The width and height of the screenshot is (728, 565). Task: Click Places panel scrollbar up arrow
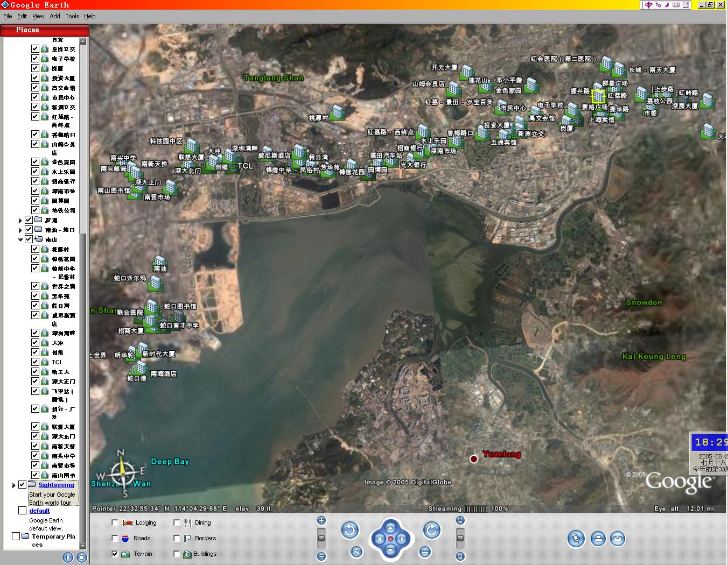pos(83,41)
